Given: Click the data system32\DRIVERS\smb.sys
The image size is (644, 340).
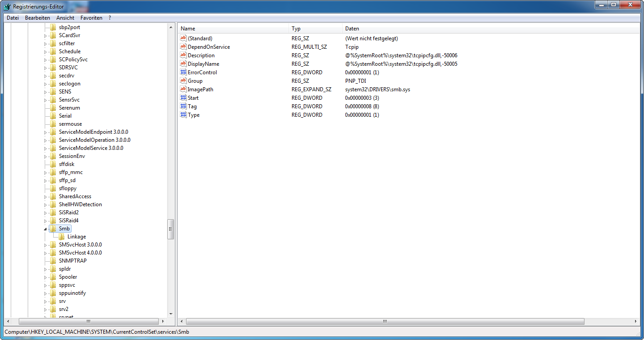Looking at the screenshot, I should pos(377,89).
